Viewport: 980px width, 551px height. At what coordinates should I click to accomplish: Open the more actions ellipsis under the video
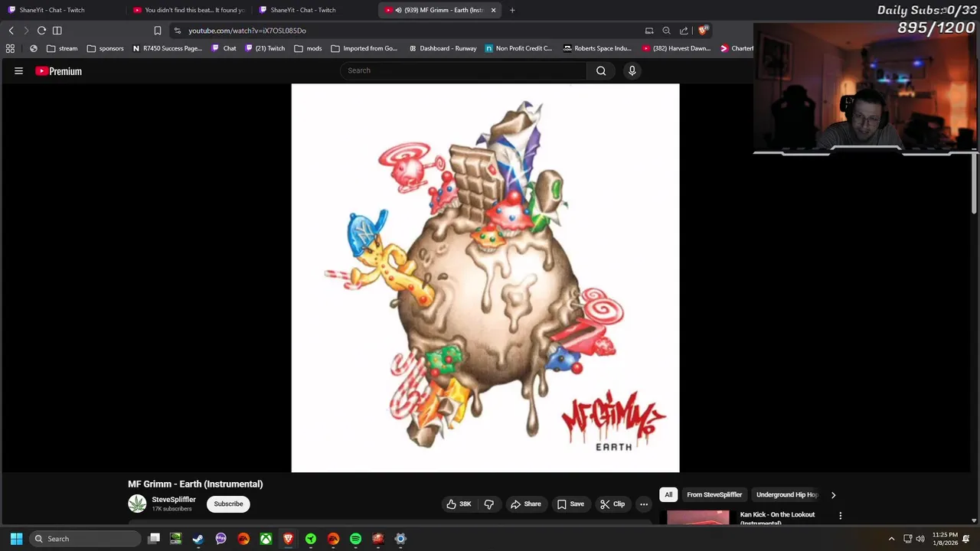click(x=644, y=504)
